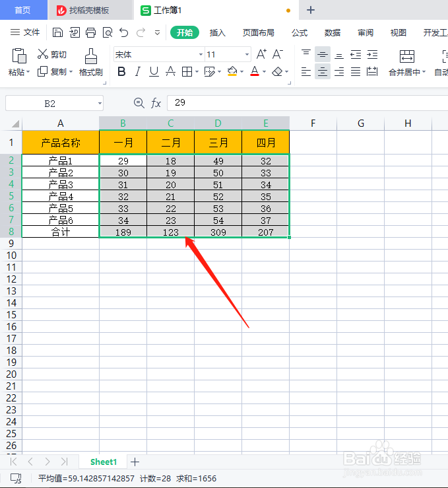Open the font name 宋体 dropdown

tap(201, 54)
